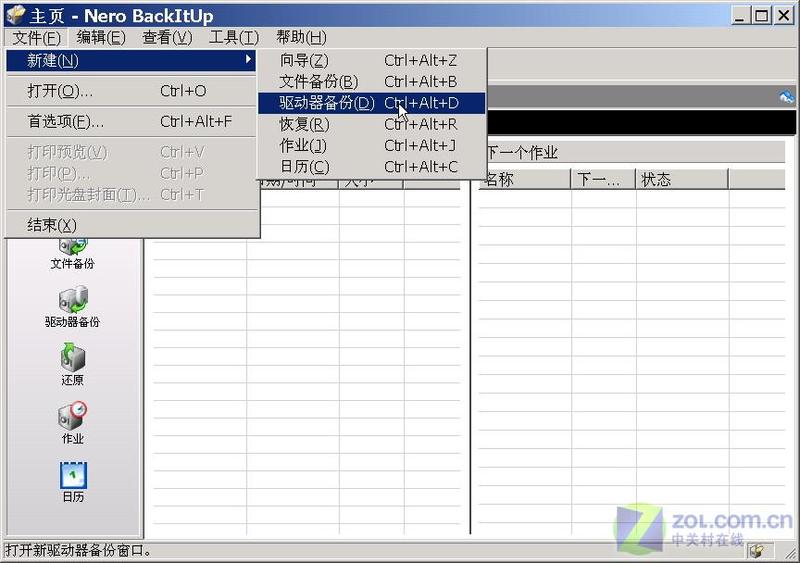Viewport: 800px width, 563px height.
Task: Expand the 新建(N) submenu entry
Action: coord(131,61)
